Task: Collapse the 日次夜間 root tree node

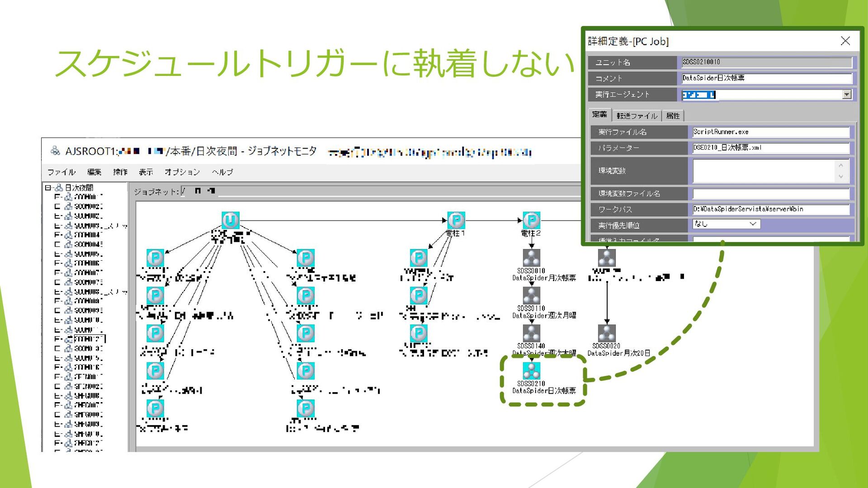Action: [x=48, y=188]
